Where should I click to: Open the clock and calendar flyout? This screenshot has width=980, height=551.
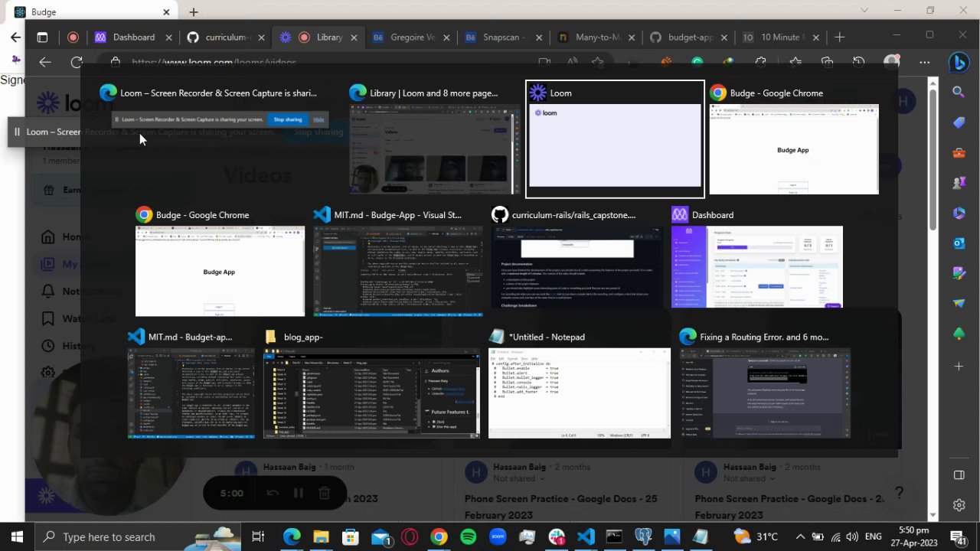coord(913,536)
